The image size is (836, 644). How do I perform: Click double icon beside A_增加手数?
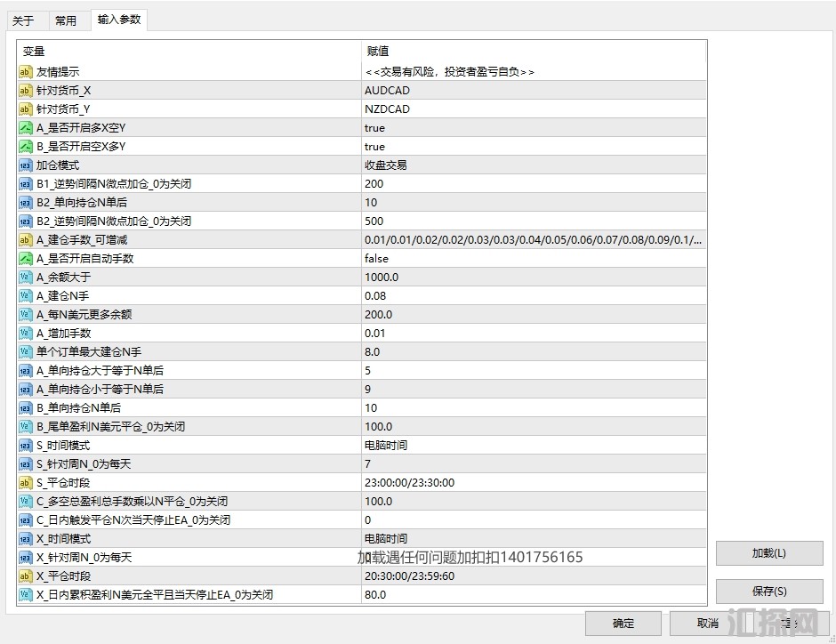(x=26, y=334)
